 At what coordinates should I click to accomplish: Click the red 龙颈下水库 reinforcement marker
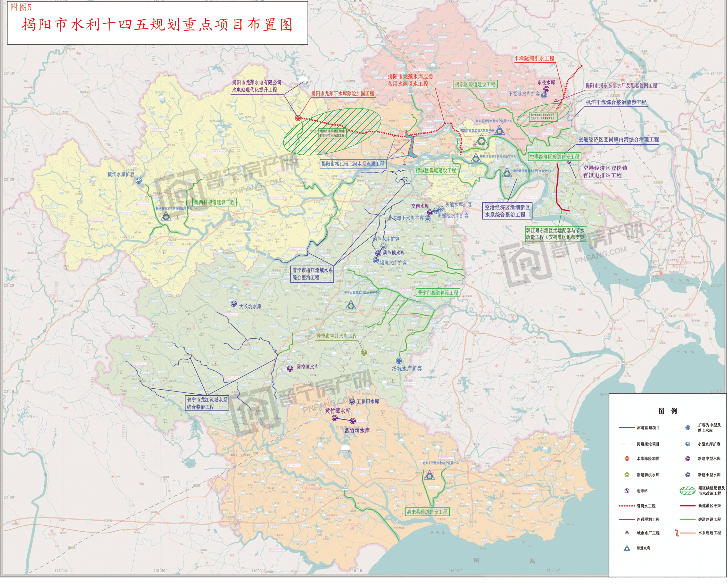(298, 118)
